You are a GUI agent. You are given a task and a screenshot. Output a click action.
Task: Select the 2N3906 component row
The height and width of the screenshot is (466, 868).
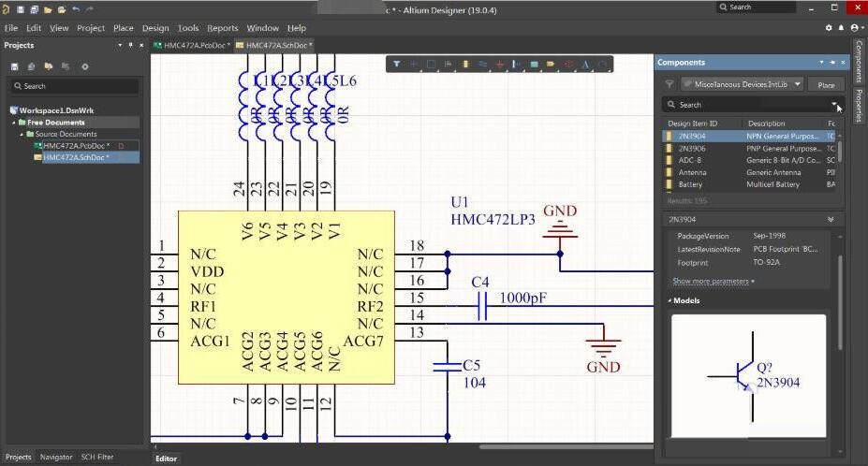coord(751,149)
